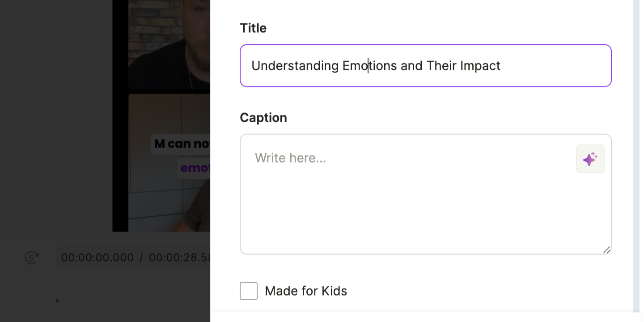The width and height of the screenshot is (644, 322).
Task: Click the 'M can now' subtitle overlay
Action: coord(180,144)
